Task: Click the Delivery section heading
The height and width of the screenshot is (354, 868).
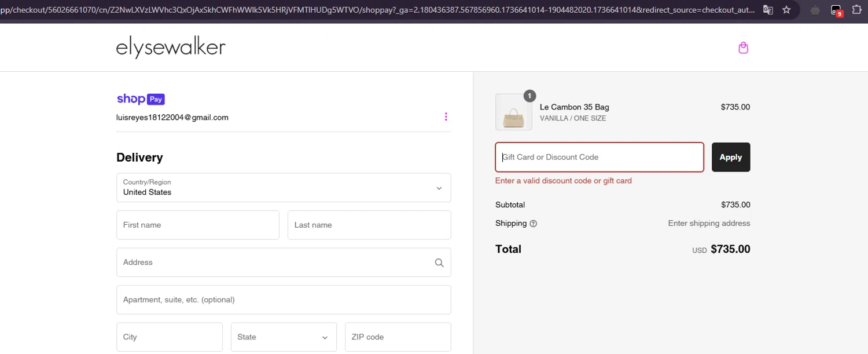Action: coord(139,158)
